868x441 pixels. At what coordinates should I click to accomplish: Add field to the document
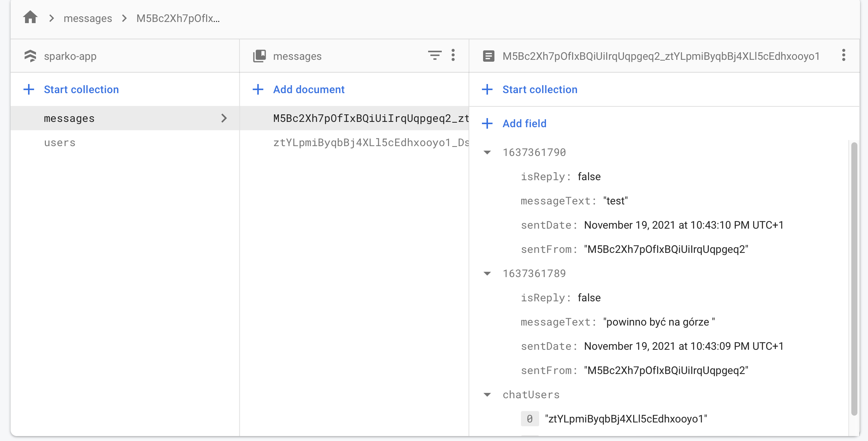[x=524, y=123]
